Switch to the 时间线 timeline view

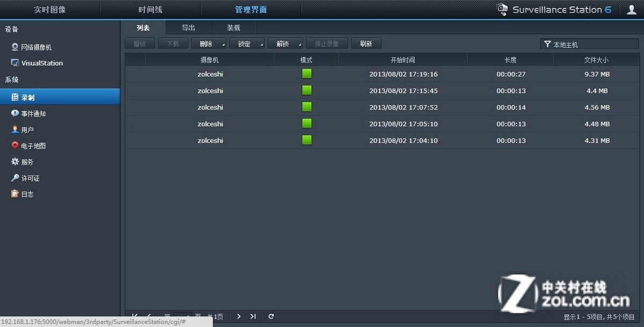click(x=151, y=9)
